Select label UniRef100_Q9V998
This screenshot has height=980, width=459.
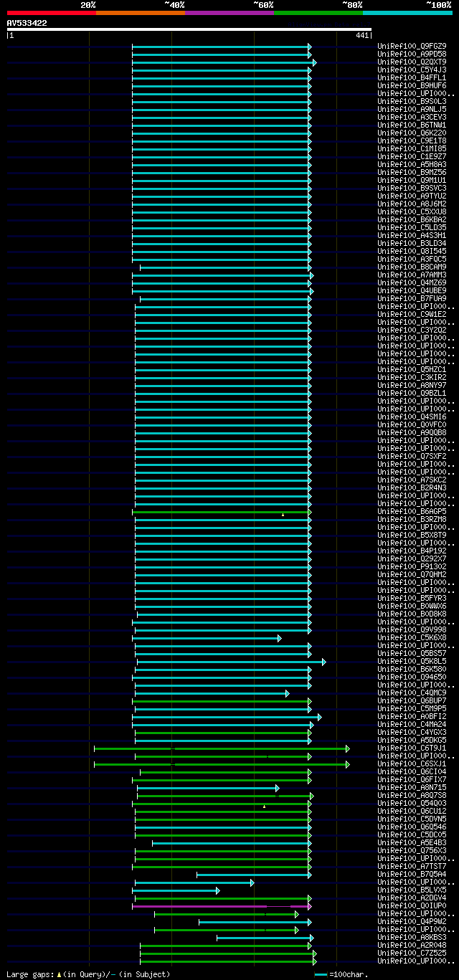click(x=412, y=629)
